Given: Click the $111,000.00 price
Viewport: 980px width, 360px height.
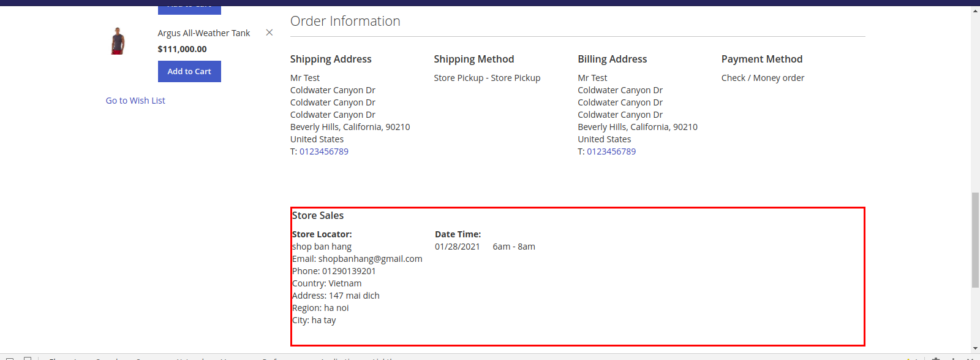Looking at the screenshot, I should (182, 49).
